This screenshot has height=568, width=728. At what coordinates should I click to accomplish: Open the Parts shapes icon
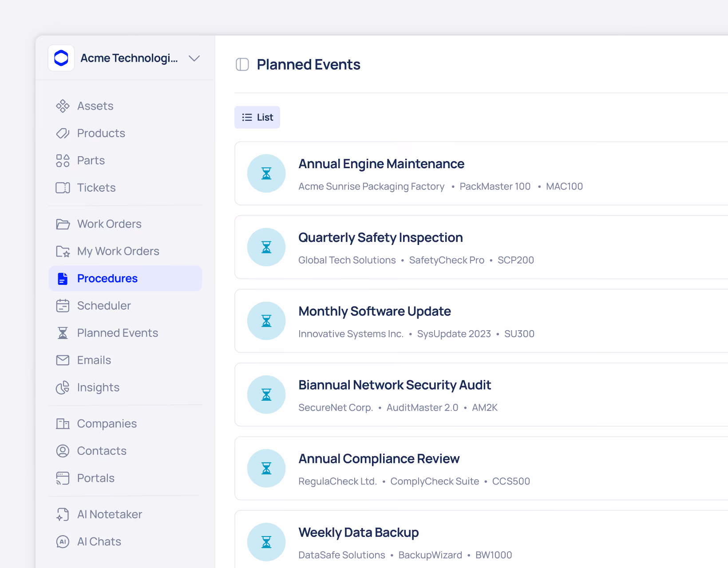pos(63,161)
